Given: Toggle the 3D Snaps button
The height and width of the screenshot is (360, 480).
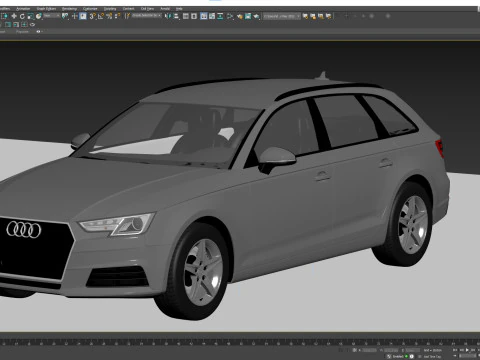Looking at the screenshot, I should [x=93, y=16].
